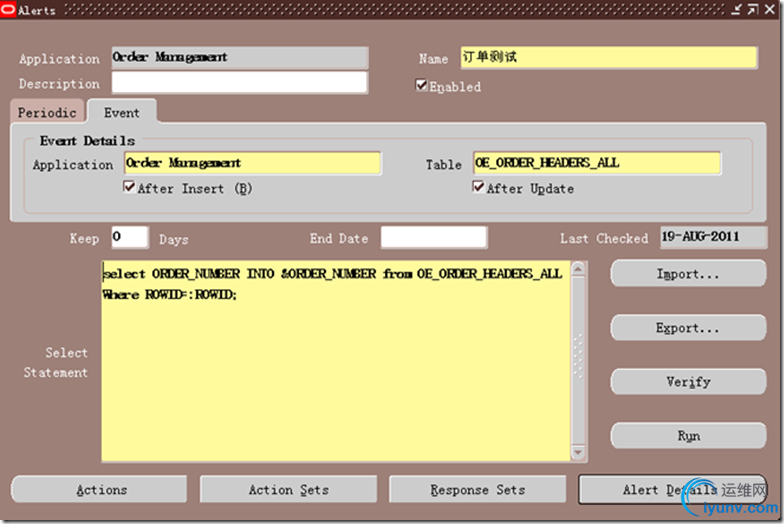The width and height of the screenshot is (784, 524).
Task: Click the Description field
Action: [240, 82]
